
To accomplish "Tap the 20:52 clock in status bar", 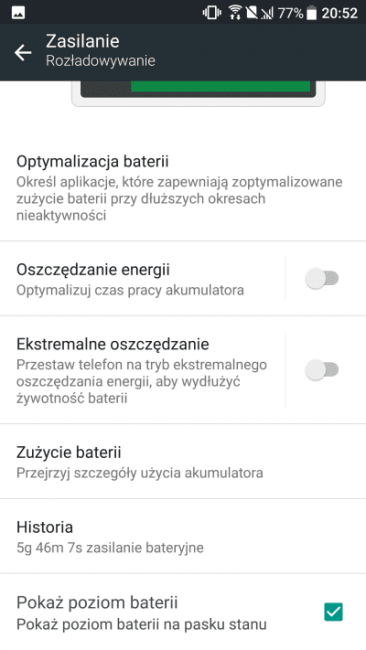I will (339, 13).
